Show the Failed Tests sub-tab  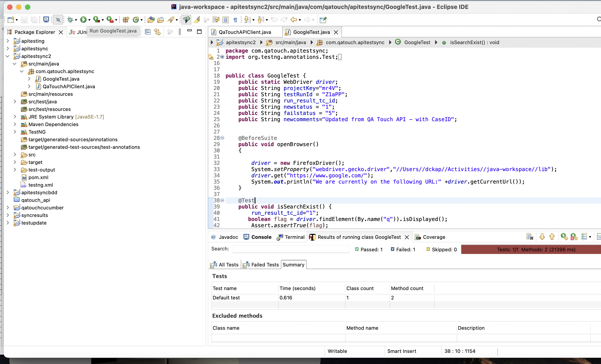pyautogui.click(x=261, y=265)
